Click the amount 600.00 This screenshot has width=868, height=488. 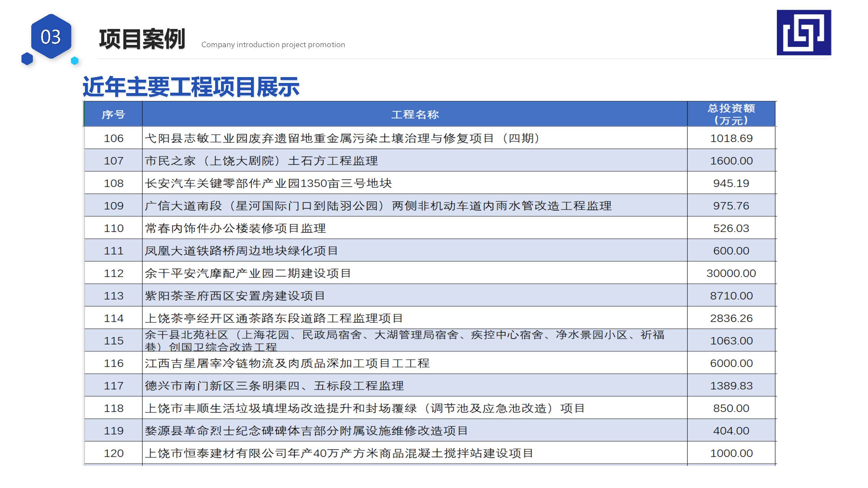(x=731, y=251)
